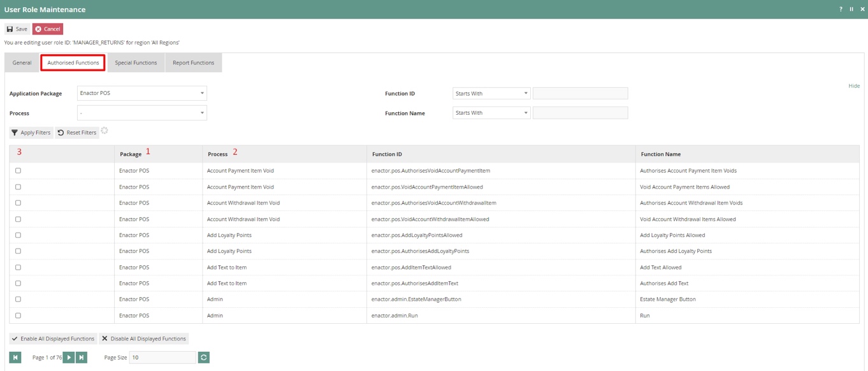The image size is (868, 371).
Task: Open help via the question mark icon
Action: click(840, 10)
